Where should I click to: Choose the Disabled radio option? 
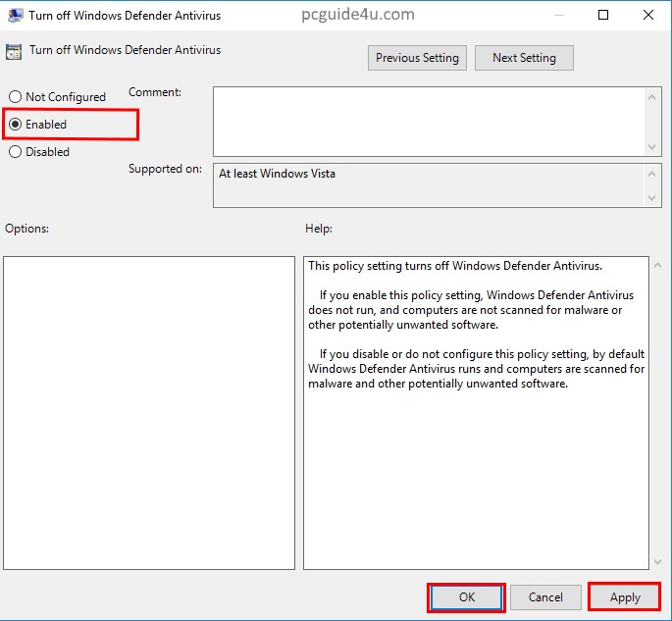click(15, 152)
